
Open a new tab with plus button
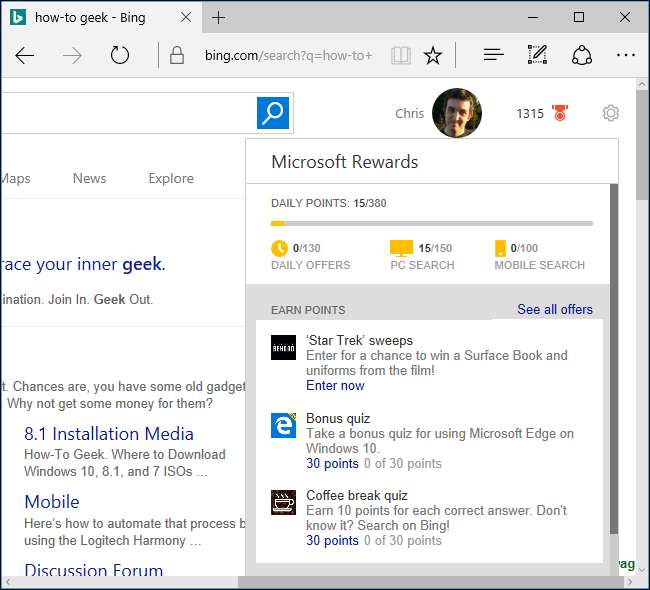point(219,18)
